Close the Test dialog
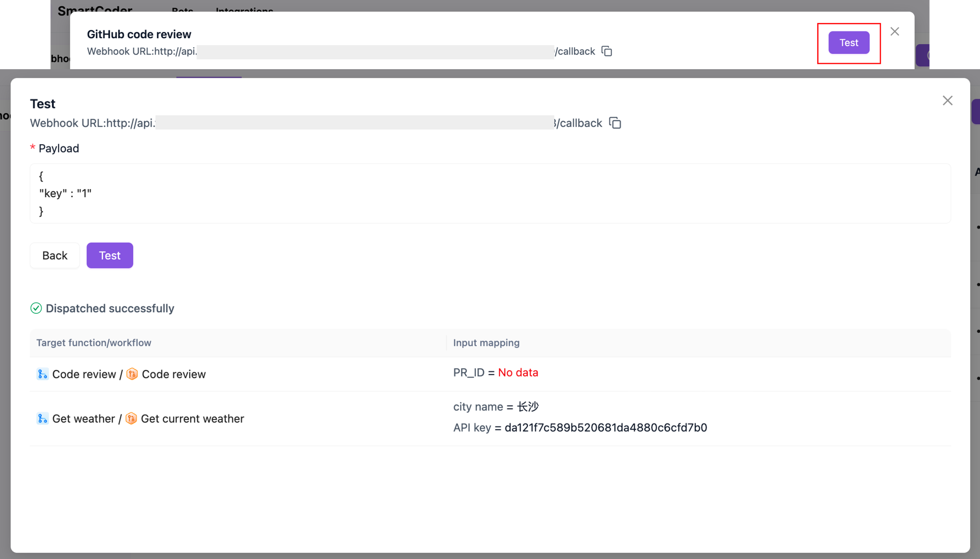 click(x=947, y=101)
